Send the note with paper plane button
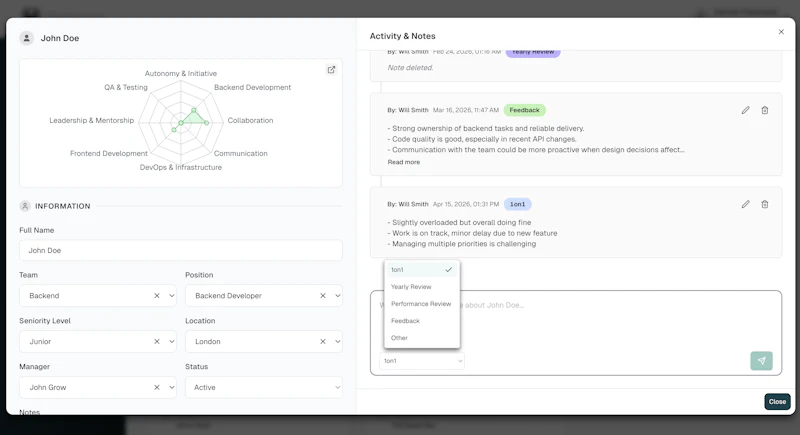The image size is (800, 435). [x=761, y=361]
